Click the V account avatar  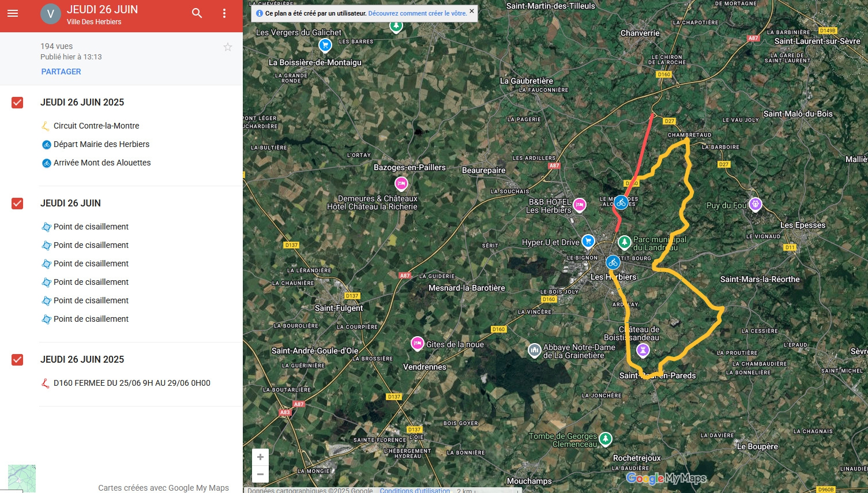pyautogui.click(x=51, y=14)
